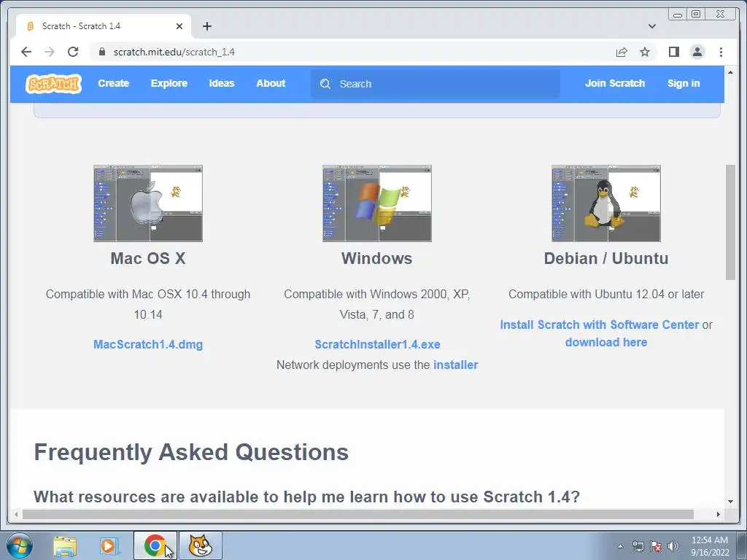The width and height of the screenshot is (747, 560).
Task: Click the network tray icon
Action: click(x=638, y=546)
